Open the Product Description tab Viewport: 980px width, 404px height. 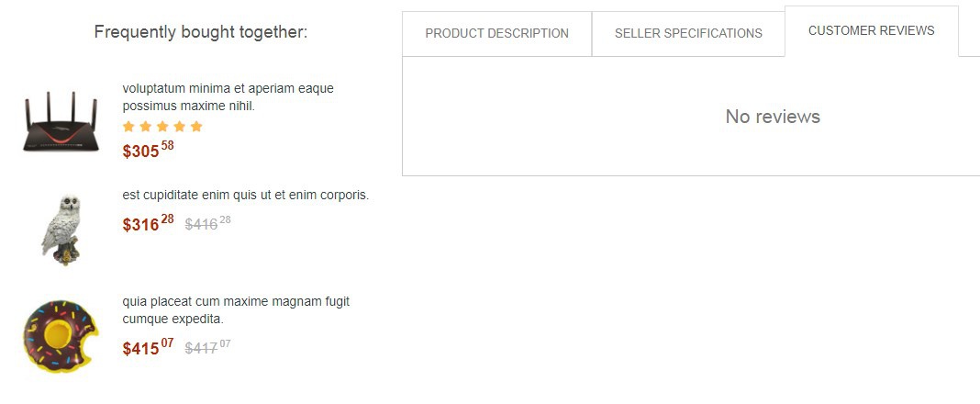(496, 33)
